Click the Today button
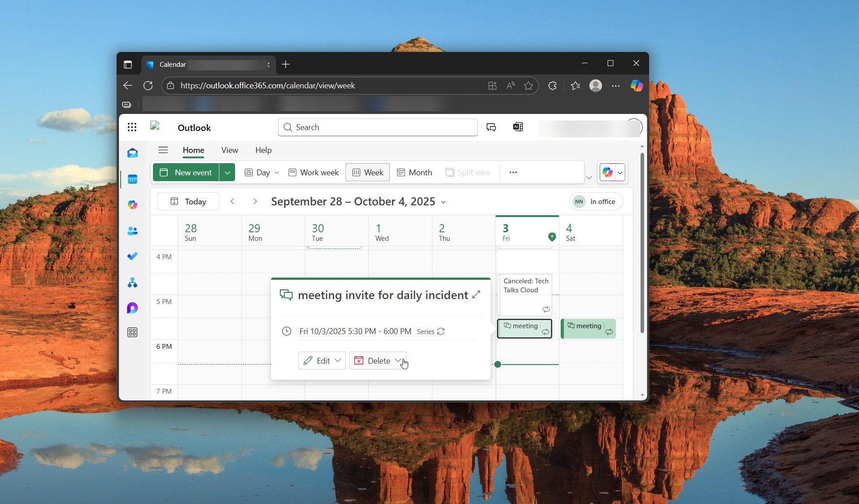Viewport: 859px width, 504px height. coord(188,202)
